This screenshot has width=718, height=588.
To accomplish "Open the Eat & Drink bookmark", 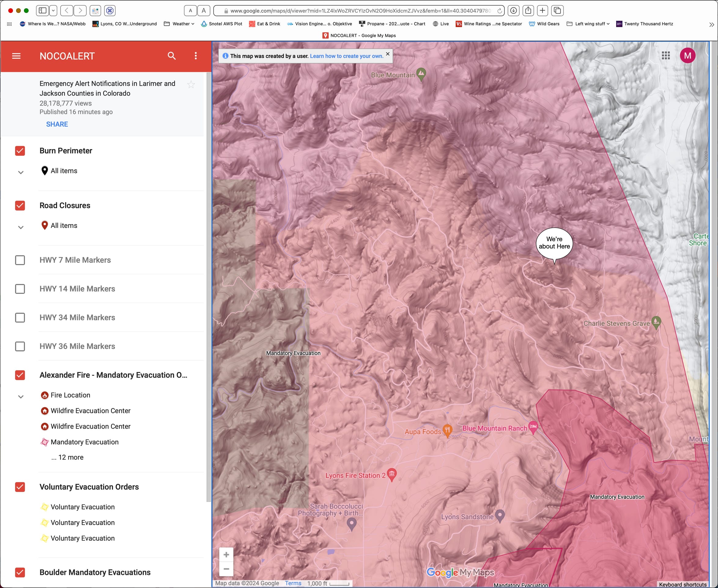I will click(265, 24).
